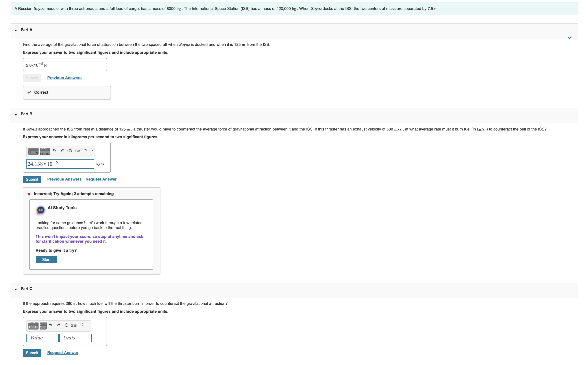
Task: Click the redo arrow in Part B toolbar
Action: 62,150
